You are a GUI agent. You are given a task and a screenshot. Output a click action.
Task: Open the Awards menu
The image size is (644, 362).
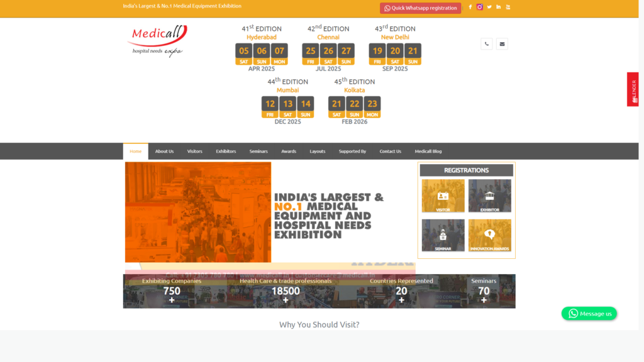click(x=289, y=151)
